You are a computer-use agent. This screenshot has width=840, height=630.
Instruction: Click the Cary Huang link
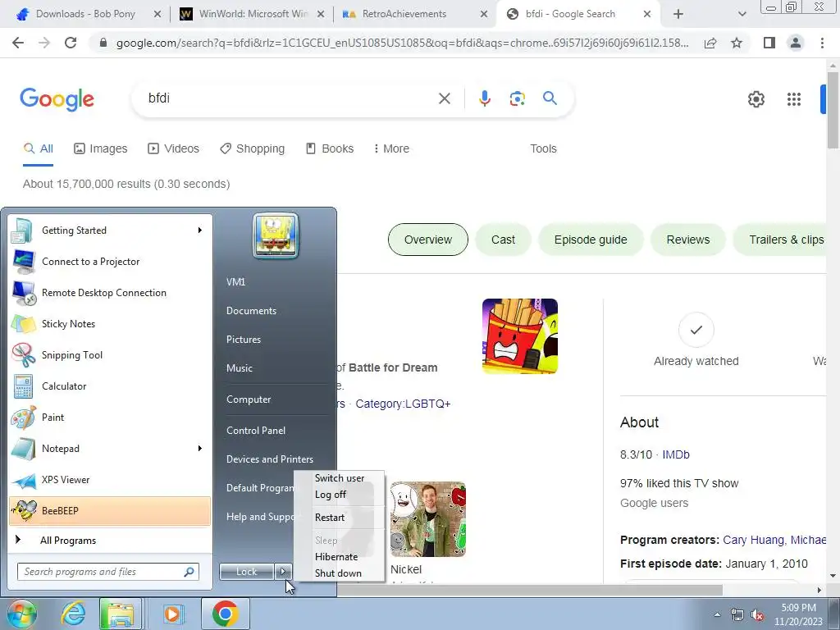point(753,540)
